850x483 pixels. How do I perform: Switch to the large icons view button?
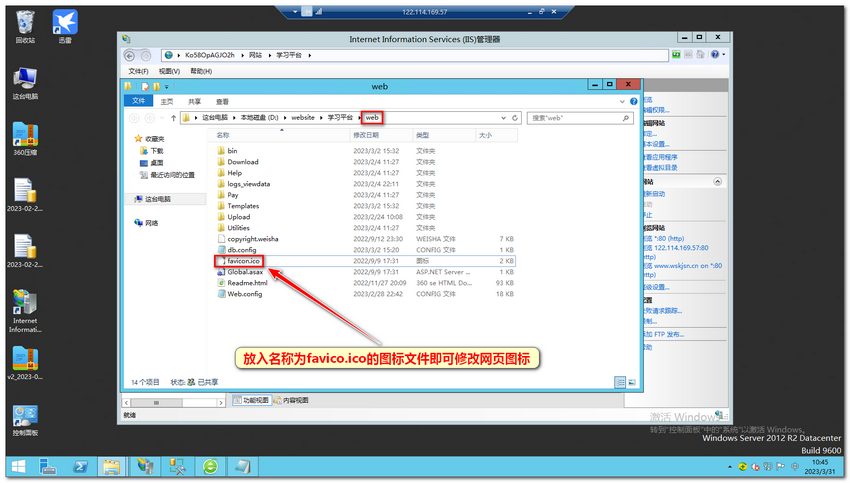click(632, 381)
